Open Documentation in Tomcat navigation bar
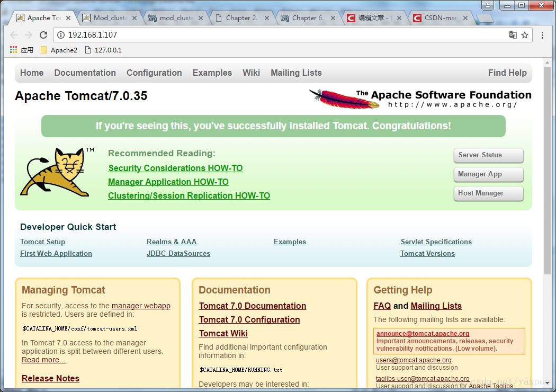The image size is (556, 392). pos(85,73)
